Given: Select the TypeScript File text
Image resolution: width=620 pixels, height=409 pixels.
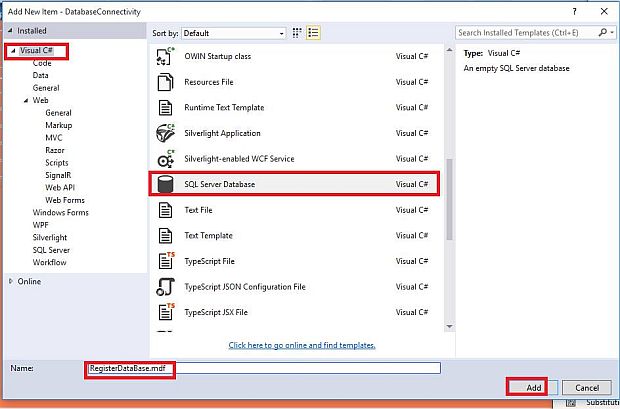Looking at the screenshot, I should [x=210, y=261].
